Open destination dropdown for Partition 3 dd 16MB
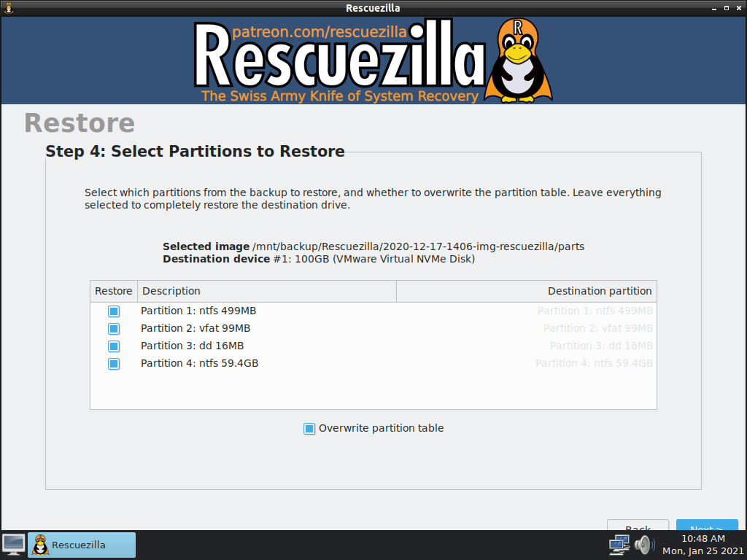 pos(601,346)
